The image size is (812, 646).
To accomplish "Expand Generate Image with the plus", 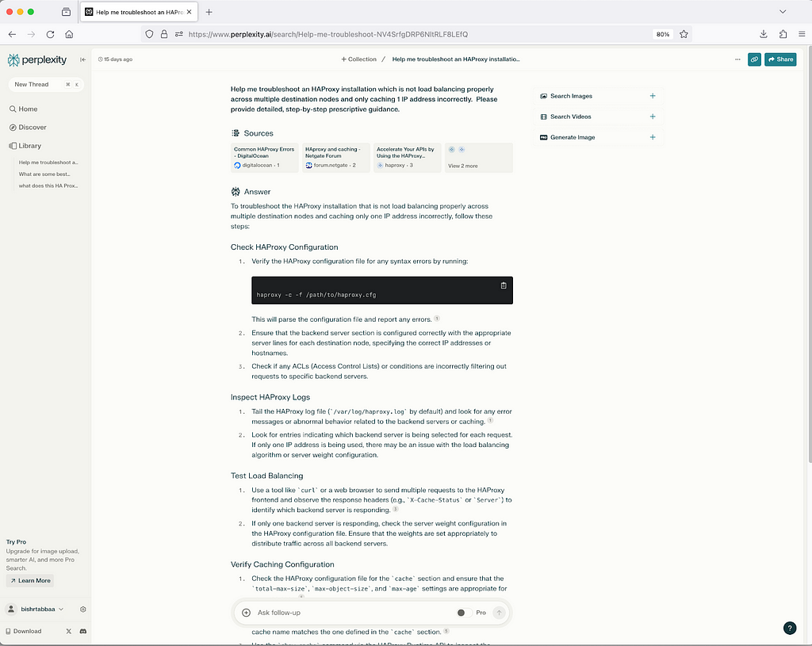I will 653,137.
